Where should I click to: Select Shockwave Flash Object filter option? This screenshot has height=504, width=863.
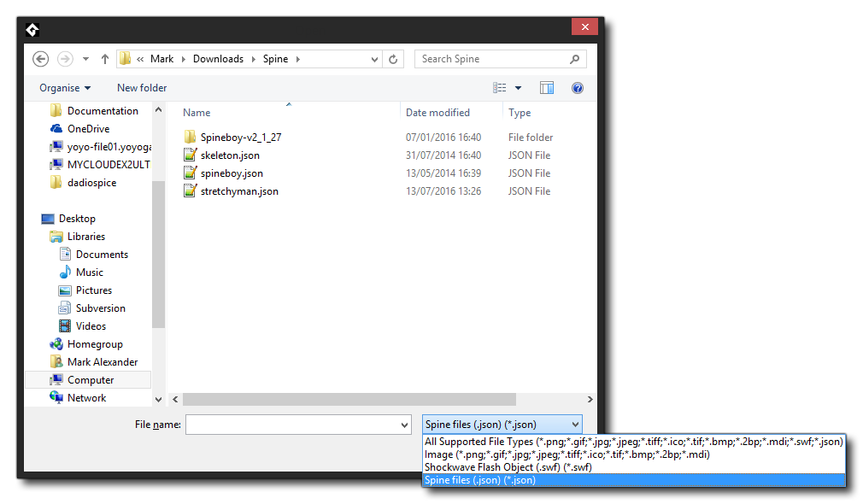coord(508,467)
